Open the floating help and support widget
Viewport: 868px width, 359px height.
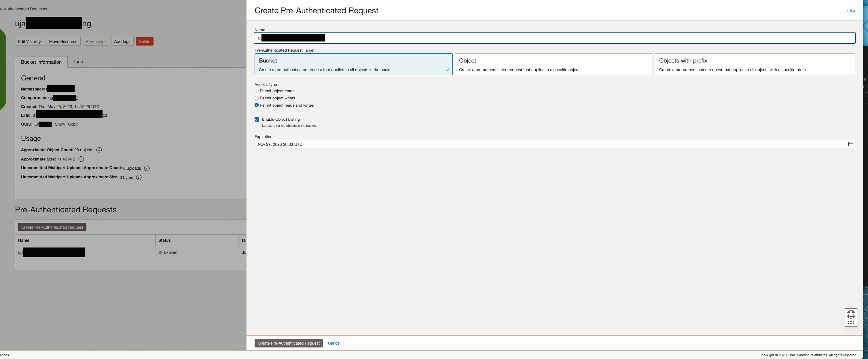(x=850, y=317)
